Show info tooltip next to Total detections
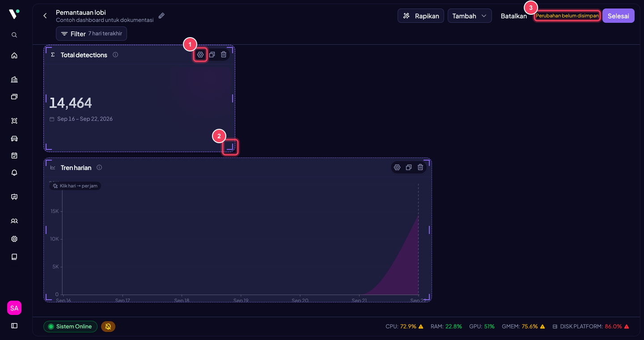This screenshot has width=644, height=340. pyautogui.click(x=115, y=55)
